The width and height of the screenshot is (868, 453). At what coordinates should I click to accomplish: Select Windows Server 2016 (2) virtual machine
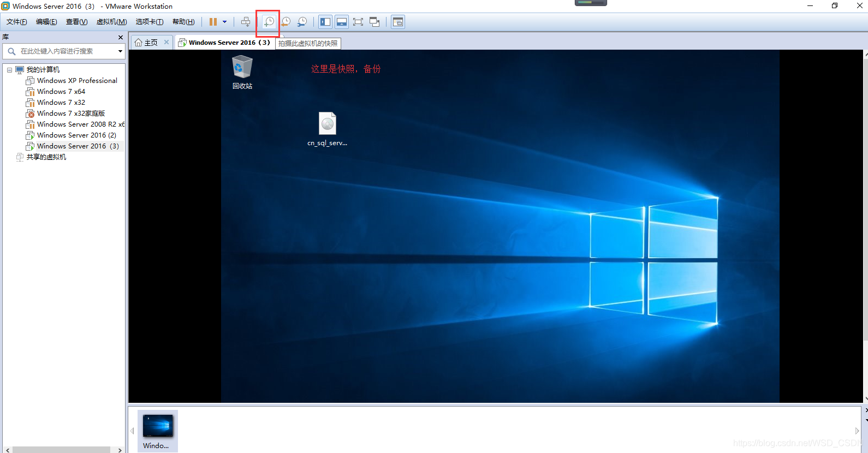(76, 135)
